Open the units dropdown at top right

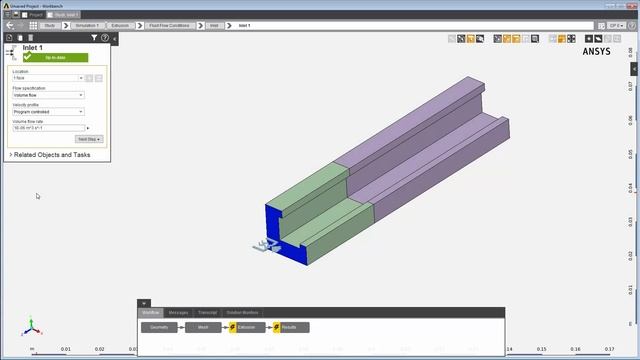coord(616,25)
